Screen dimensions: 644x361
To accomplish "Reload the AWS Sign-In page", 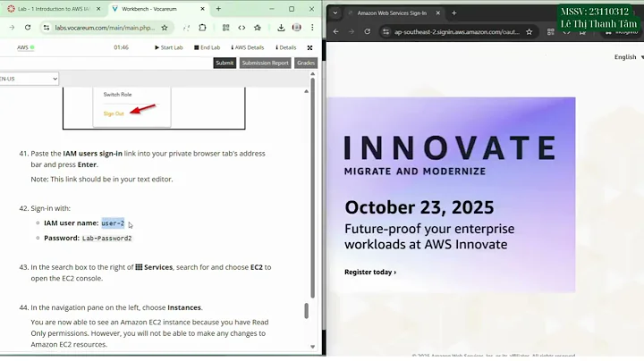I will [x=368, y=31].
